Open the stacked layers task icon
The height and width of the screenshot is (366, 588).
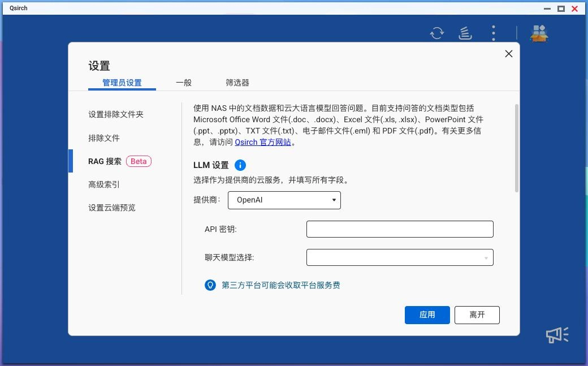(465, 33)
